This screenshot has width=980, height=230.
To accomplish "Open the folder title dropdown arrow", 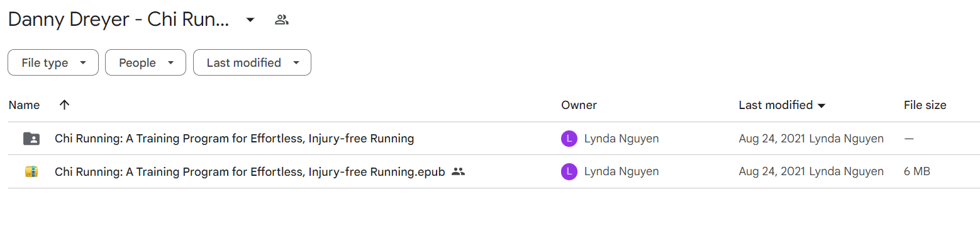I will 250,20.
